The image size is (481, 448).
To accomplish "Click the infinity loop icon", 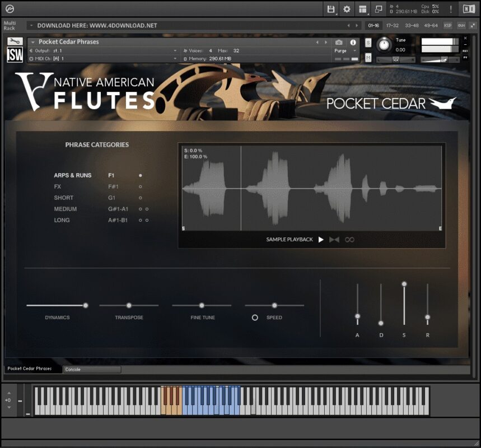I will 349,240.
